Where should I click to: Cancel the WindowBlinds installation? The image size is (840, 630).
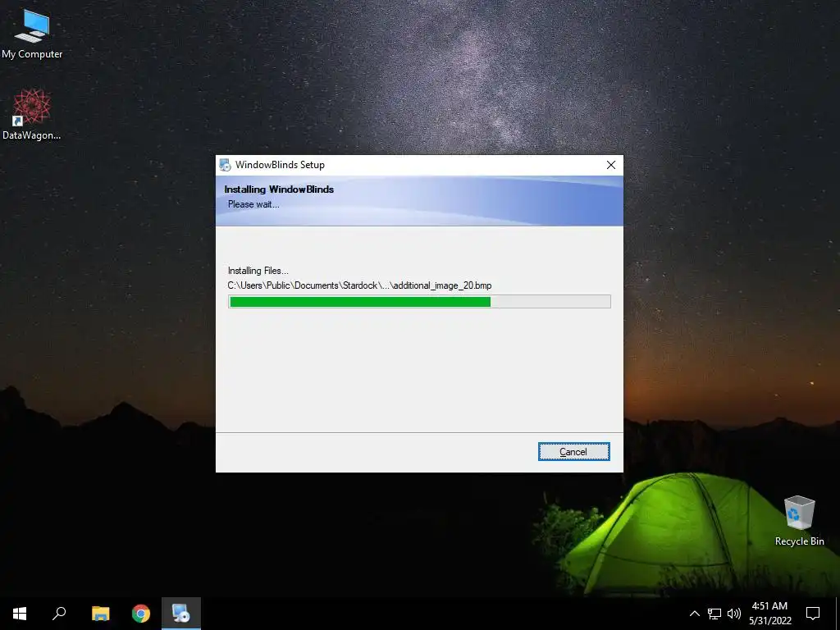click(x=573, y=452)
